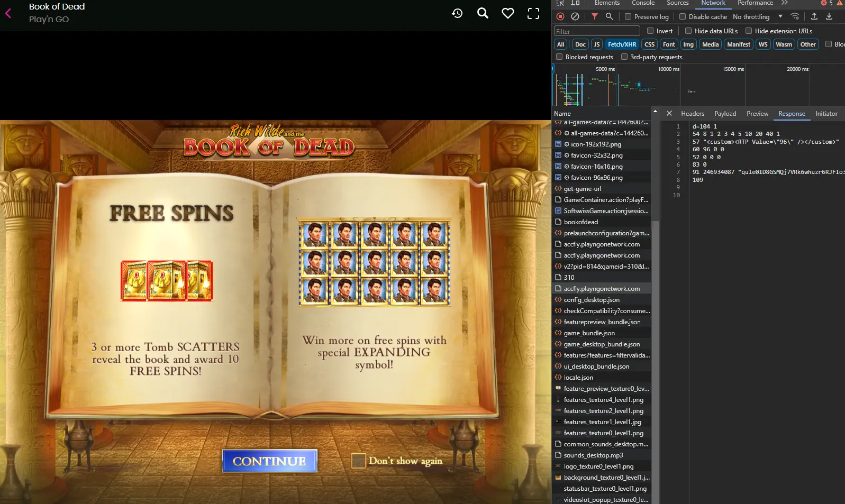The image size is (845, 504).
Task: Check Hide extension URLs
Action: [749, 31]
